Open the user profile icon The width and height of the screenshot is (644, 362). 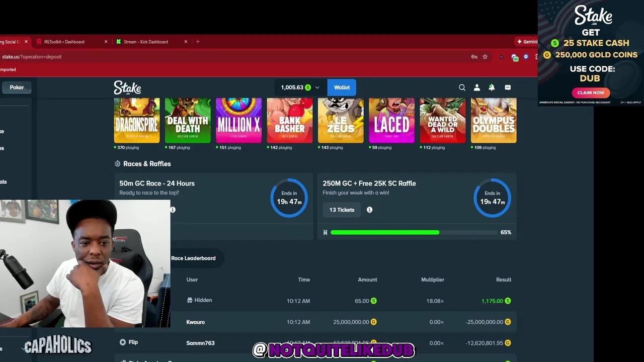coord(476,87)
